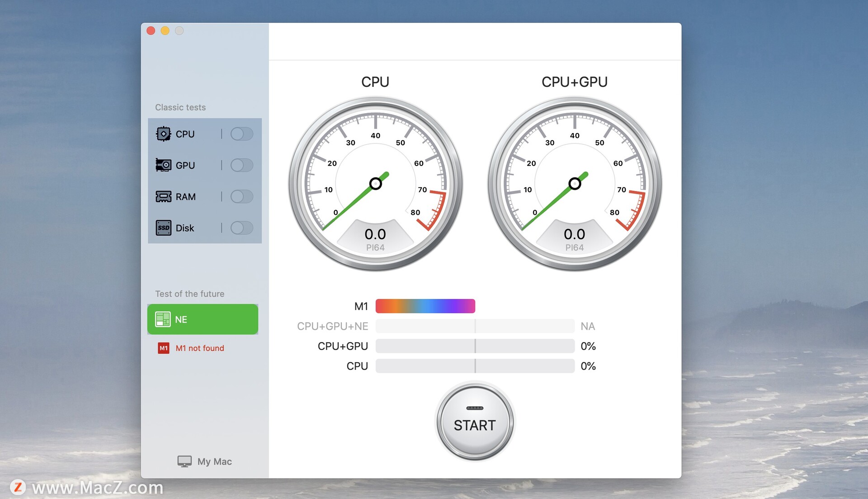Toggle the RAM test switch
Screen dimensions: 868x499
(241, 196)
